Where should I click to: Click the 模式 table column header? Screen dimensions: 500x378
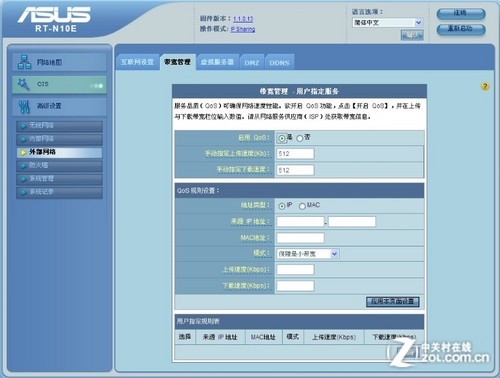(292, 337)
